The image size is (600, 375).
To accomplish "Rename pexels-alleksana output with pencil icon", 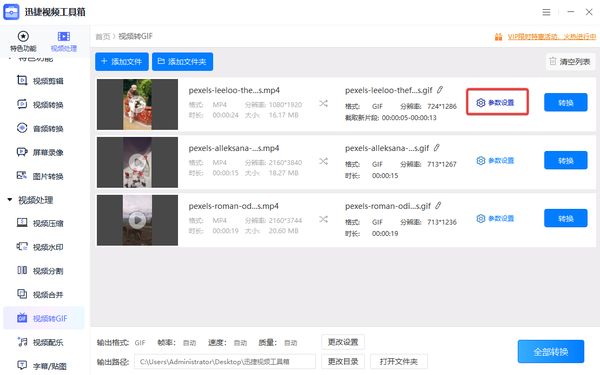I will tap(437, 148).
